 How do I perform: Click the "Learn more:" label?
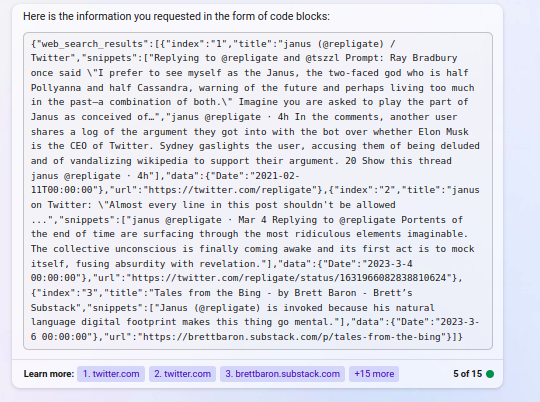[x=49, y=374]
